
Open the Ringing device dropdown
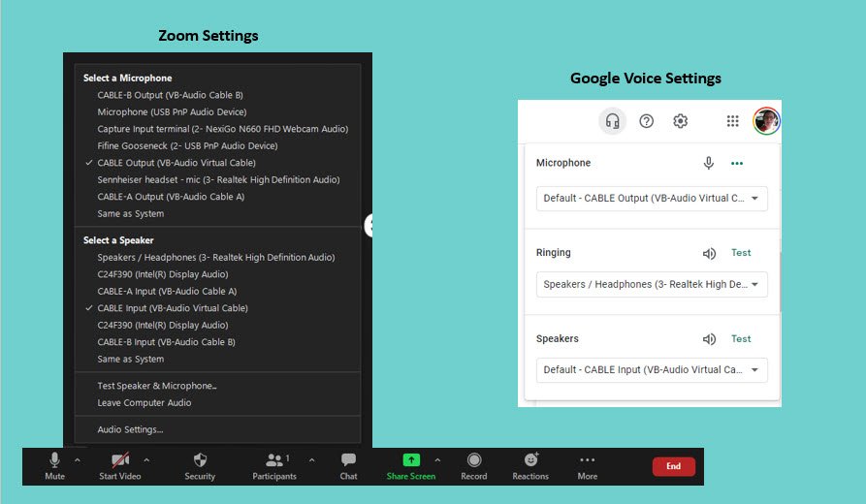tap(652, 284)
